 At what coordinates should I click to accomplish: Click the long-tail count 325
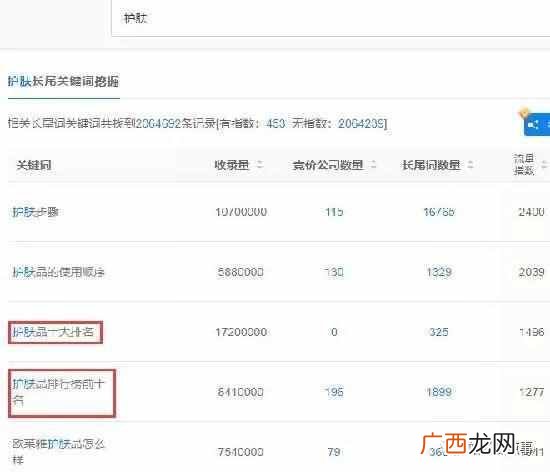(x=439, y=332)
